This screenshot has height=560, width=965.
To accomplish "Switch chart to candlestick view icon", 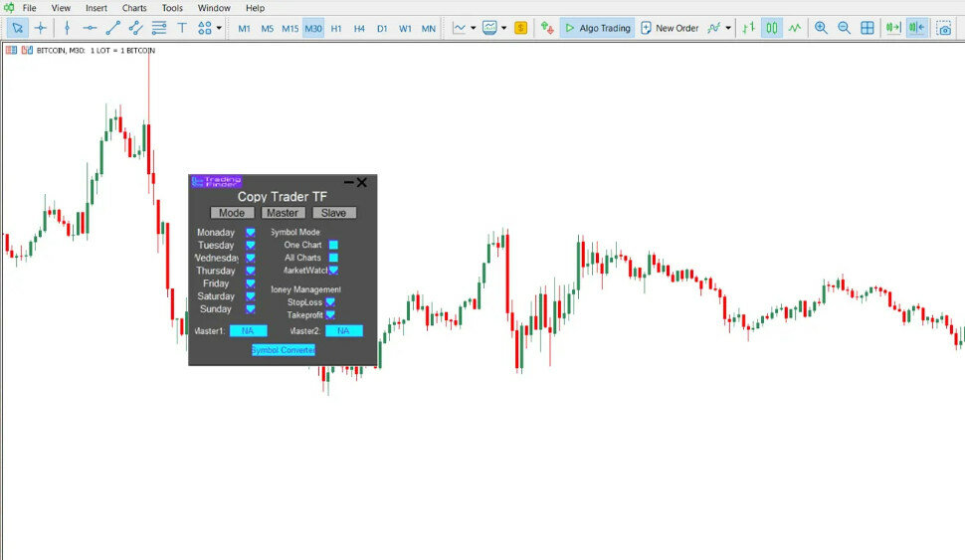I will [772, 28].
